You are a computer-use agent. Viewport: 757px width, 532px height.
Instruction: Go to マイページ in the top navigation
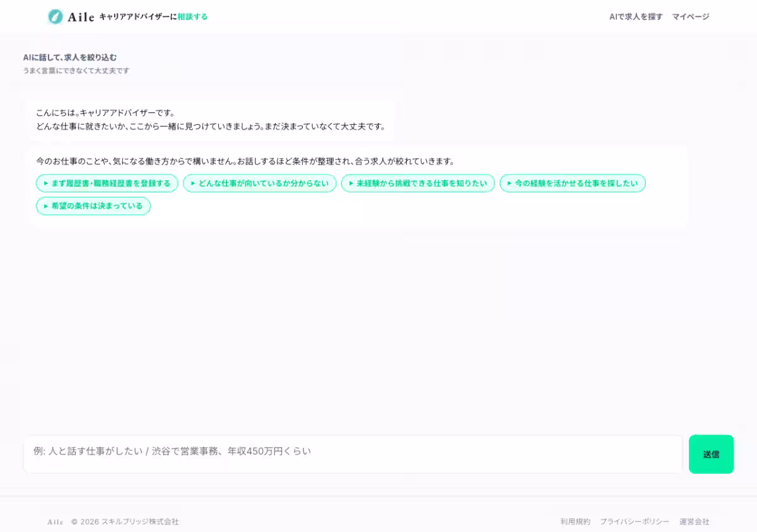691,17
